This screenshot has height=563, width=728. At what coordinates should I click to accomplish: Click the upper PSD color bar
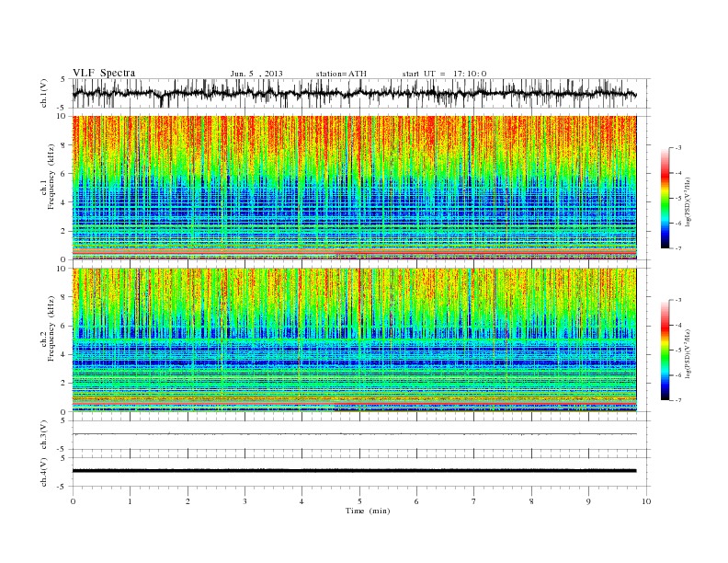tap(665, 198)
